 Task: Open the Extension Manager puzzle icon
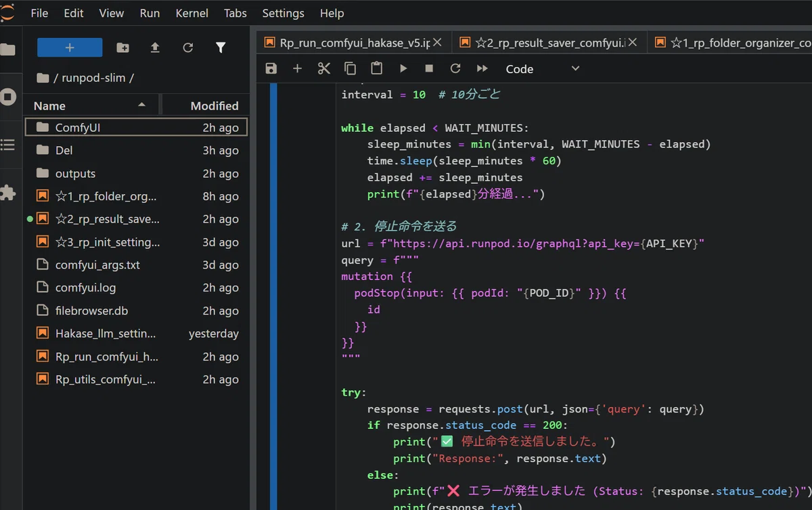point(8,193)
